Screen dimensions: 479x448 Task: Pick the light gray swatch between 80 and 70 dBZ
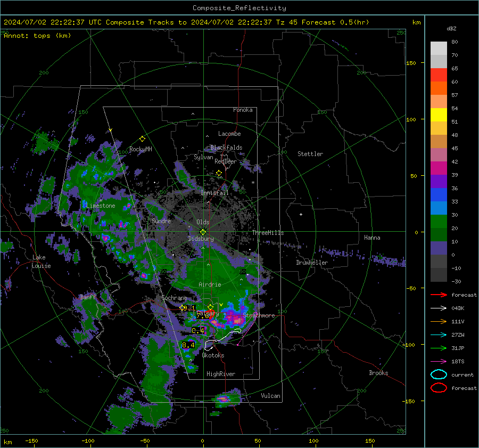pos(439,48)
